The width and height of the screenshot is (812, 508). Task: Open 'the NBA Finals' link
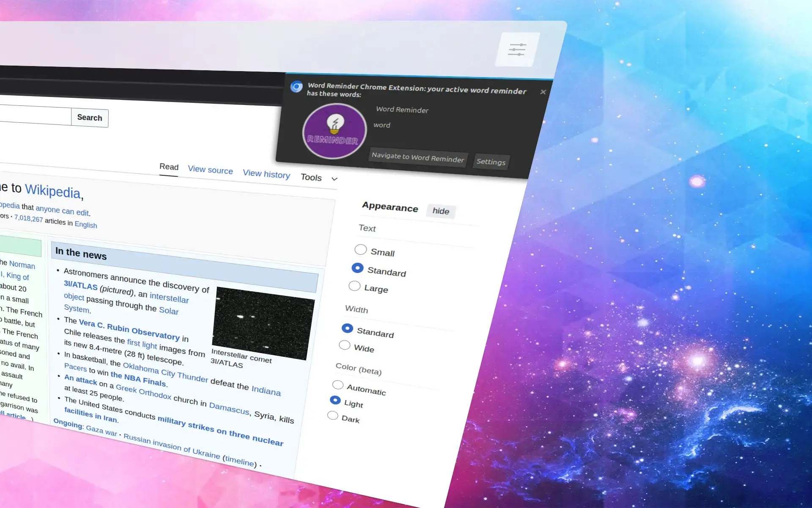[139, 378]
